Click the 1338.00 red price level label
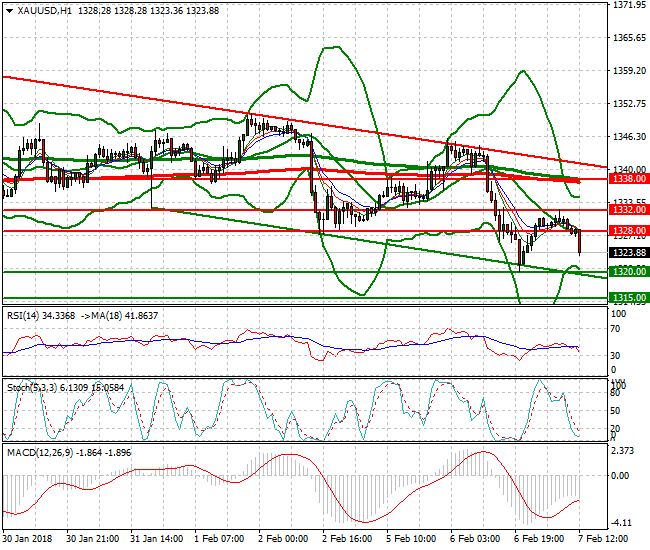The height and width of the screenshot is (550, 650). [629, 179]
